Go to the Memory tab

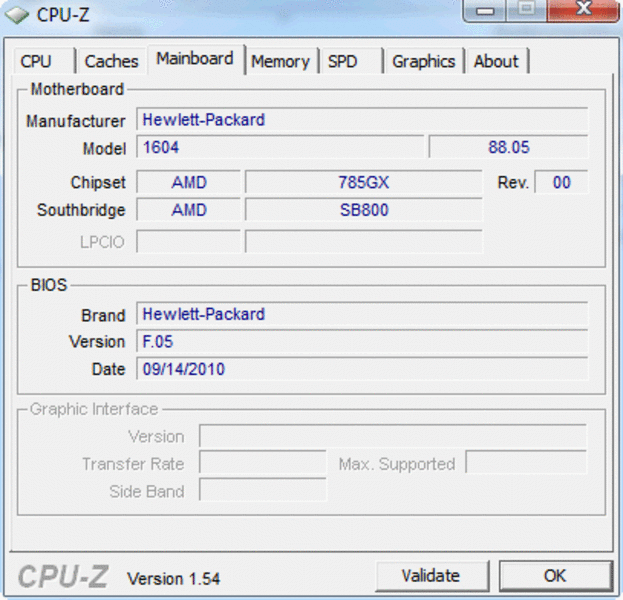point(281,61)
